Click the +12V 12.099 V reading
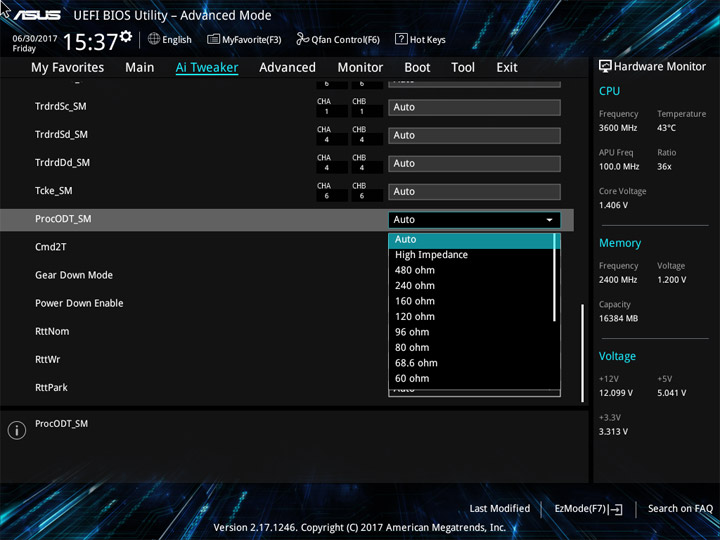Screen dimensions: 720x540 click(616, 393)
